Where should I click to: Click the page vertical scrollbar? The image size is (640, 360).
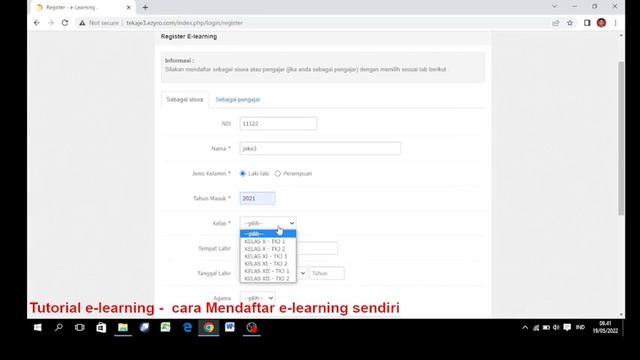(x=621, y=138)
